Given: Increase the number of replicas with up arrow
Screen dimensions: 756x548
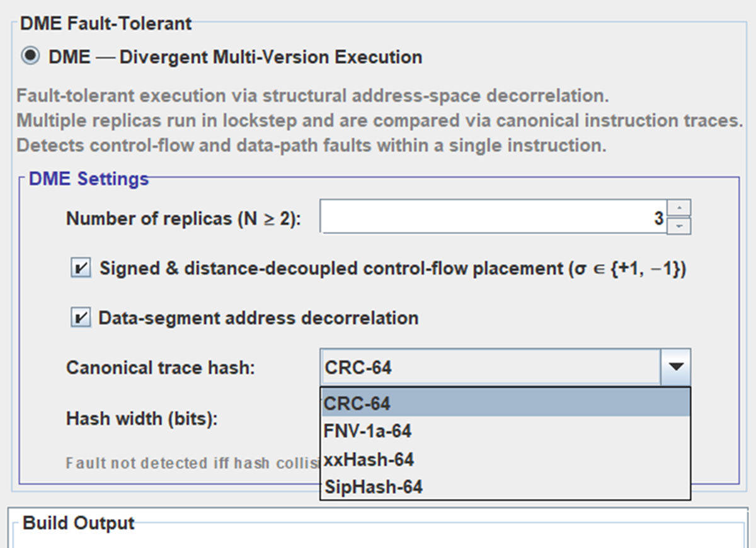Looking at the screenshot, I should tap(679, 208).
